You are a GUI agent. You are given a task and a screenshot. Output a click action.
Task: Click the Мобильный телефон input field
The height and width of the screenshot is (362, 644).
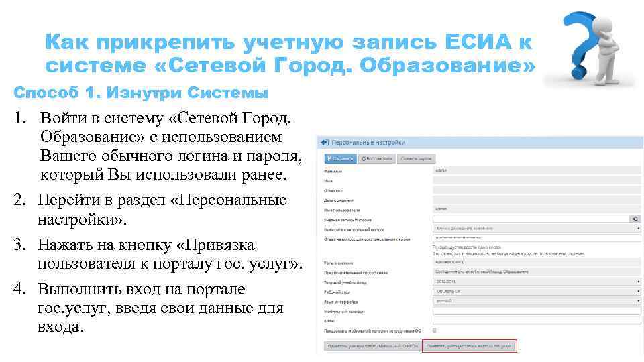point(537,311)
